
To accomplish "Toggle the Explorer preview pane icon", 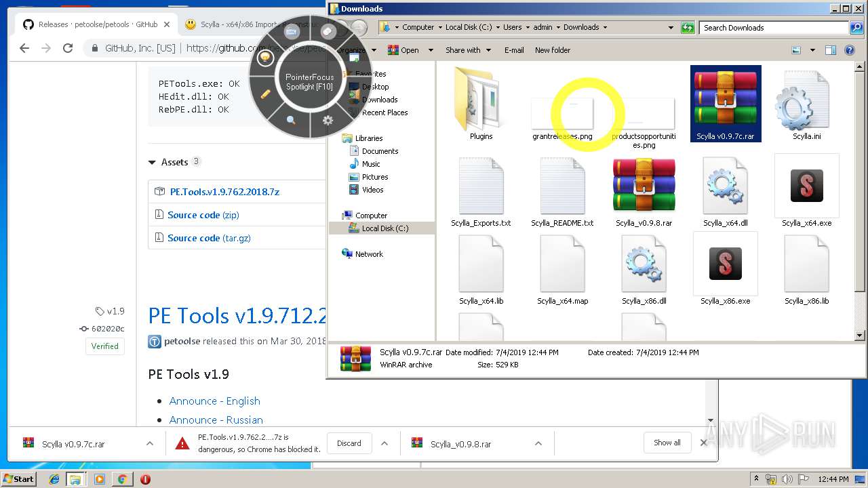I will coord(831,50).
